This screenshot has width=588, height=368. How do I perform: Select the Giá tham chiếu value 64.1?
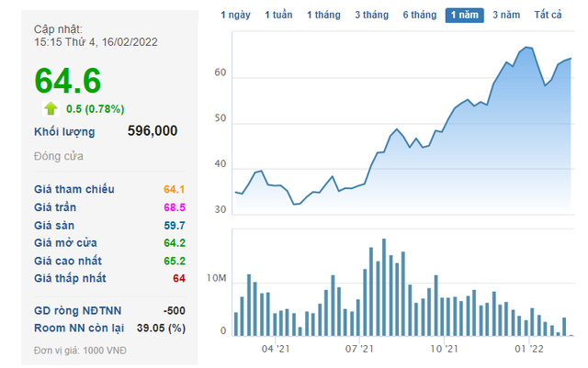pyautogui.click(x=175, y=189)
